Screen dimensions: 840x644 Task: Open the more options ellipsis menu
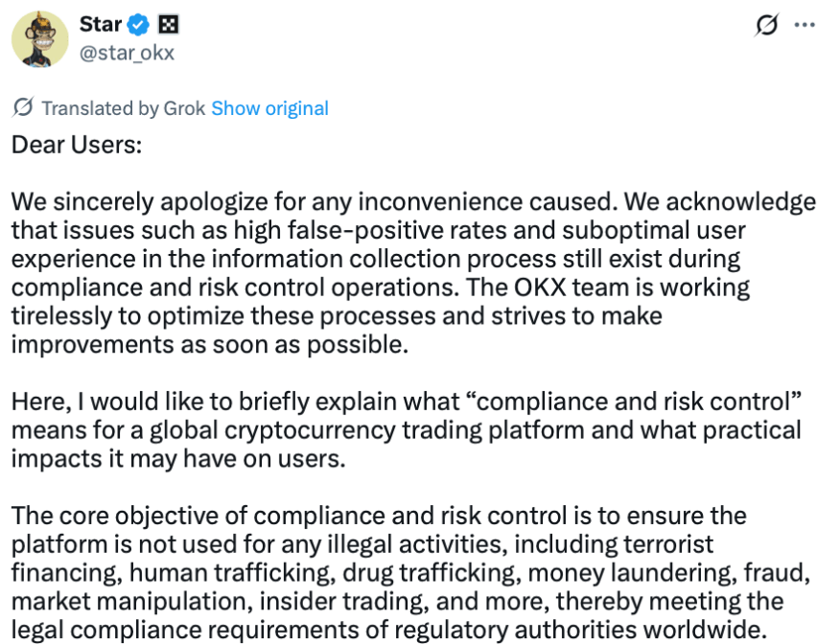[x=805, y=25]
